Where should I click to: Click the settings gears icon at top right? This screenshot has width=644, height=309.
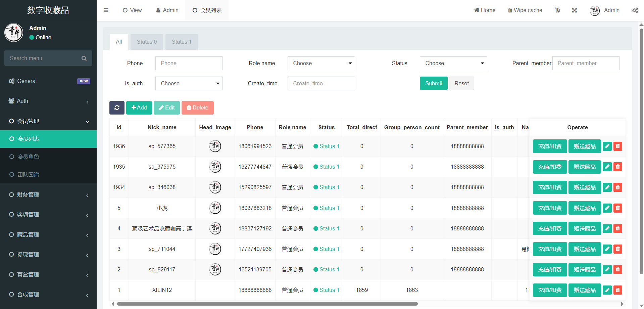point(635,10)
